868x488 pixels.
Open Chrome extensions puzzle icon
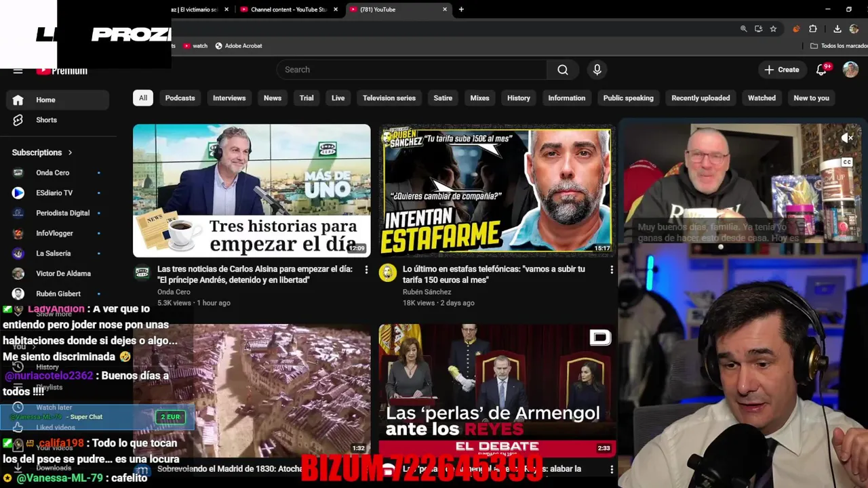(813, 29)
